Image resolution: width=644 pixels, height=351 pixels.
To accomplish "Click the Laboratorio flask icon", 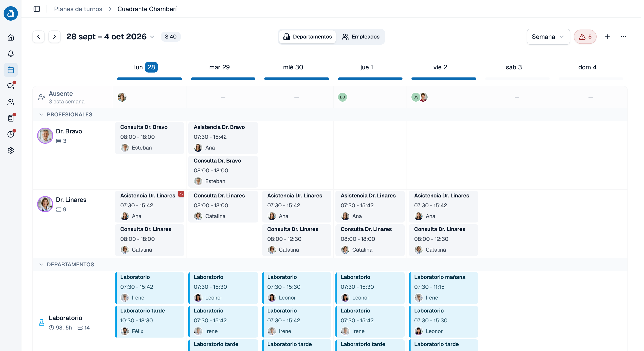I will tap(42, 323).
